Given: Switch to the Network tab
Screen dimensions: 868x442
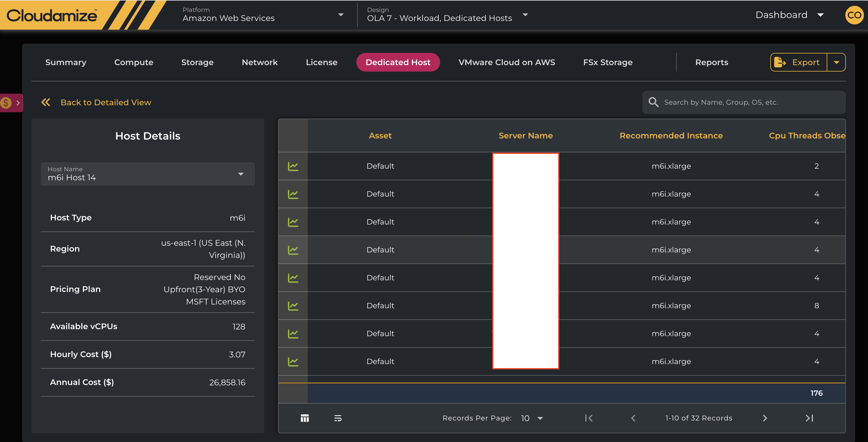Looking at the screenshot, I should coord(260,62).
